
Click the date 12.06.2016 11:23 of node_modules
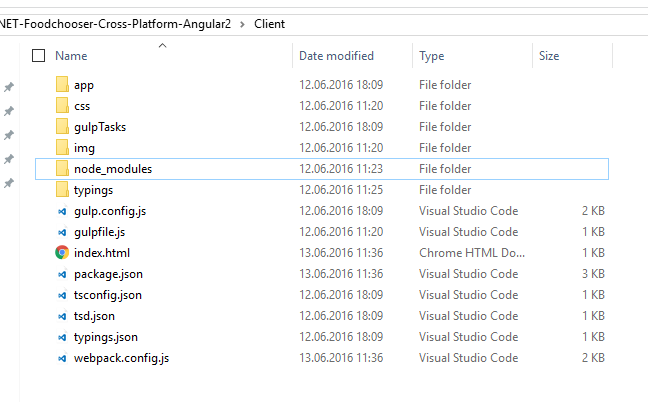click(x=341, y=169)
